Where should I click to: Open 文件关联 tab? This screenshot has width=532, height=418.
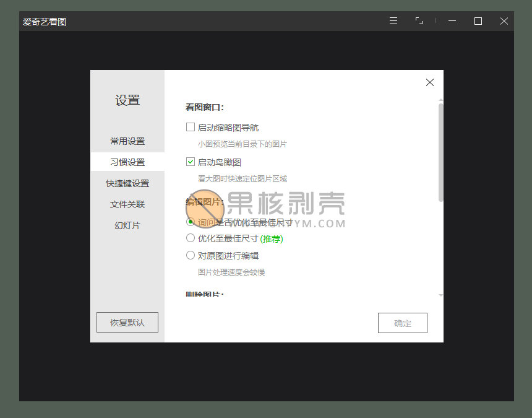(127, 204)
